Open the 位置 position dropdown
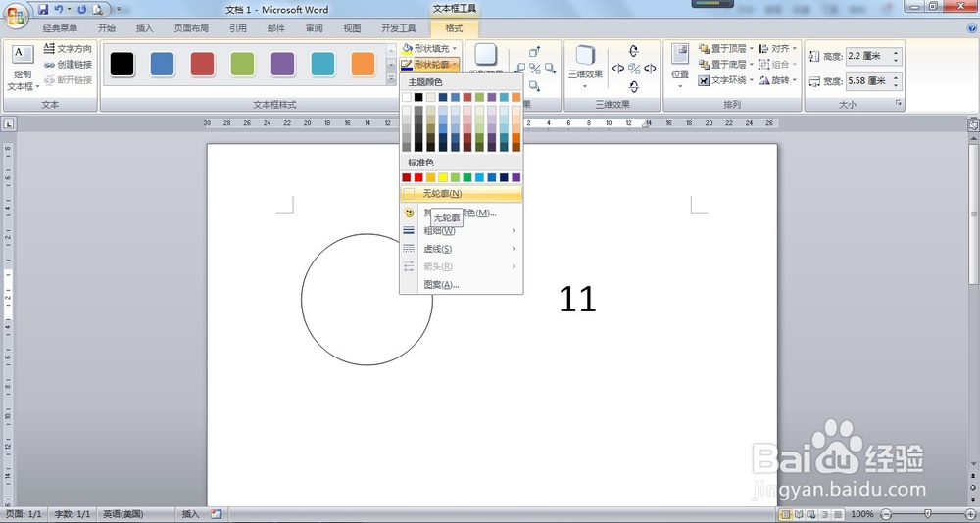 click(x=680, y=67)
